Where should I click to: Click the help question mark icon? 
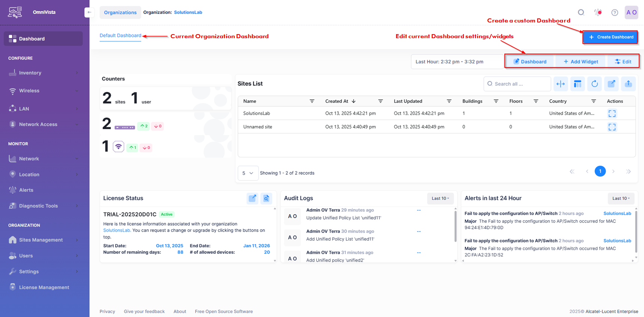(x=614, y=12)
